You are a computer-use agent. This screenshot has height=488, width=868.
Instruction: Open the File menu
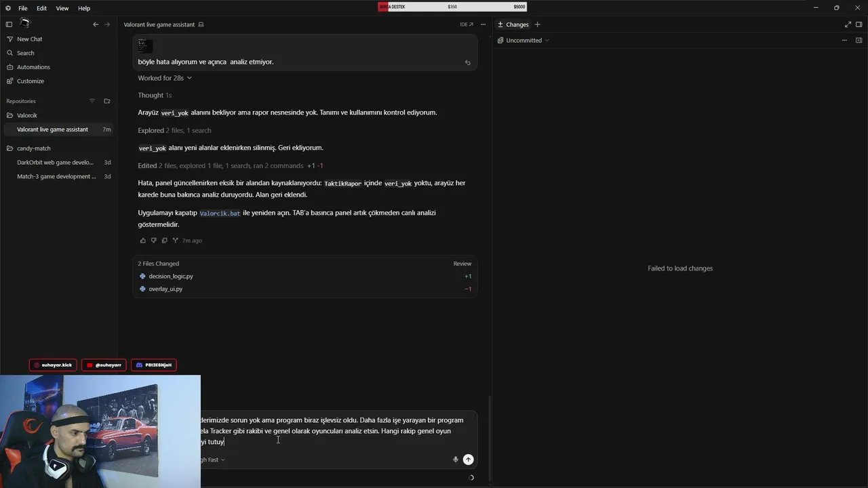point(23,8)
